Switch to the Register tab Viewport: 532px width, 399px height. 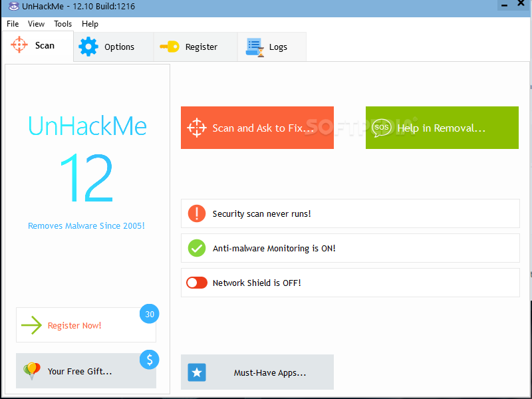click(196, 47)
